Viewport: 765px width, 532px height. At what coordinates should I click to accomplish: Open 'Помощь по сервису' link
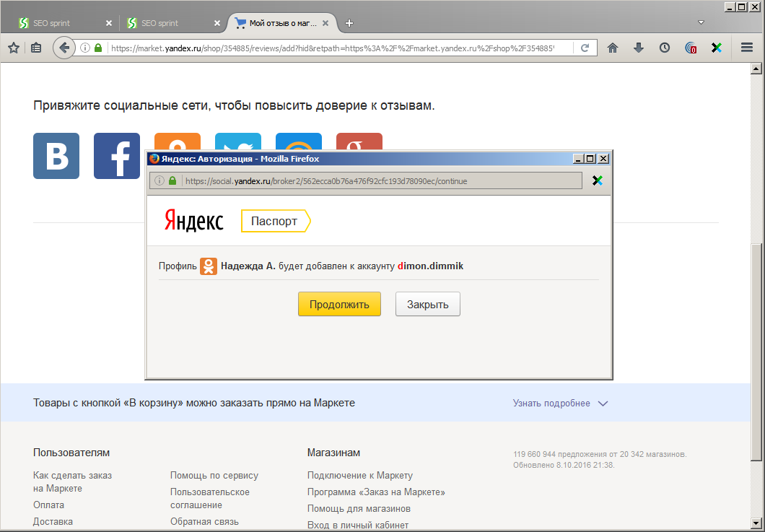pos(214,475)
